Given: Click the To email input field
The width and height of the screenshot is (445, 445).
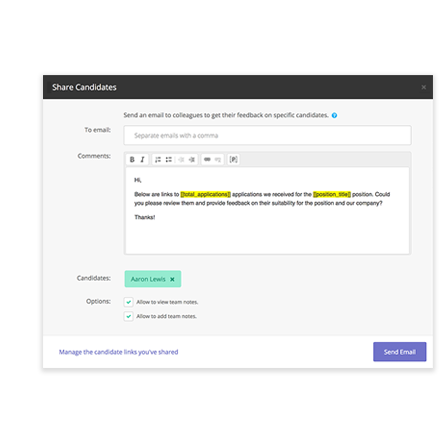Looking at the screenshot, I should 267,135.
